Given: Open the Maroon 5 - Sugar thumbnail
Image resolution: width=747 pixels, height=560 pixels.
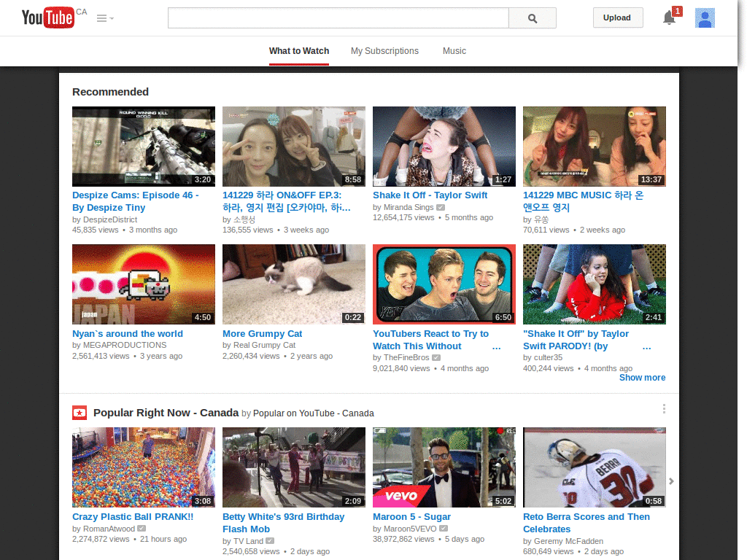Looking at the screenshot, I should [x=444, y=467].
